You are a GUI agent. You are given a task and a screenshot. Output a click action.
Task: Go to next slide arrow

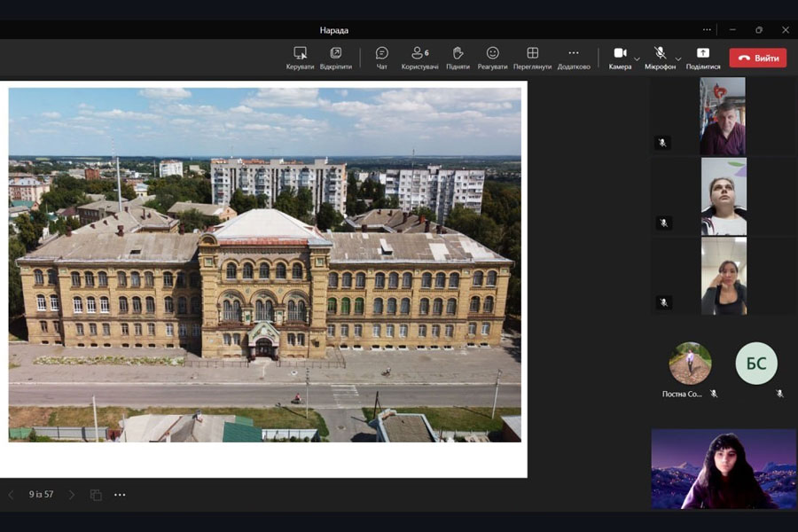[x=72, y=495]
